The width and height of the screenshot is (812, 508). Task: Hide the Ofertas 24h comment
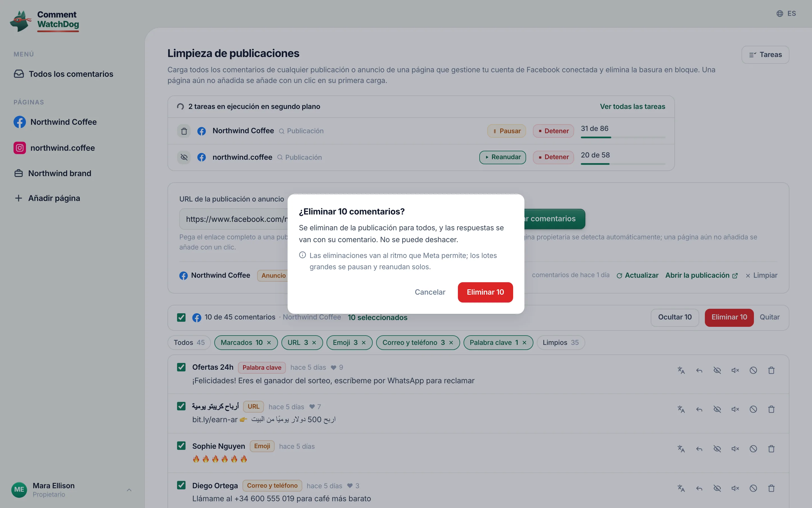(x=717, y=370)
